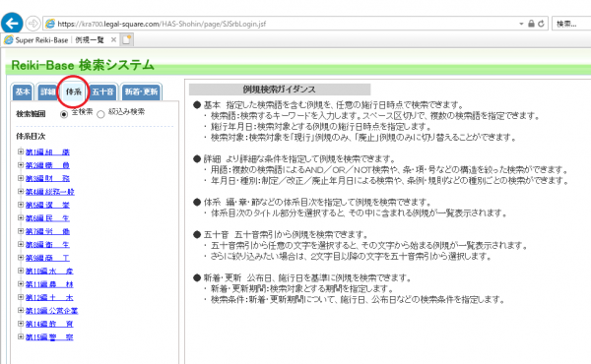Expand the 第12編 土木 node
The height and width of the screenshot is (364, 591).
click(21, 297)
